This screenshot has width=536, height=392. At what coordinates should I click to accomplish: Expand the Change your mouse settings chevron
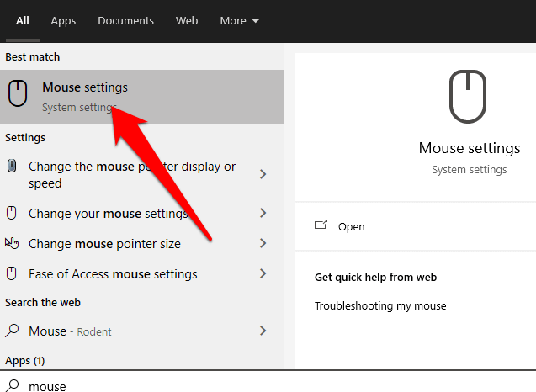pyautogui.click(x=263, y=214)
